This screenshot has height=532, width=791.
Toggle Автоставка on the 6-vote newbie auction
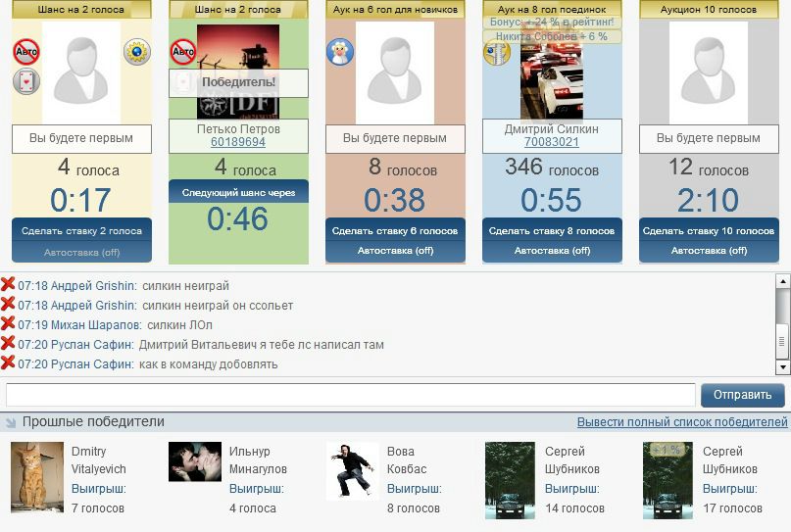[395, 251]
